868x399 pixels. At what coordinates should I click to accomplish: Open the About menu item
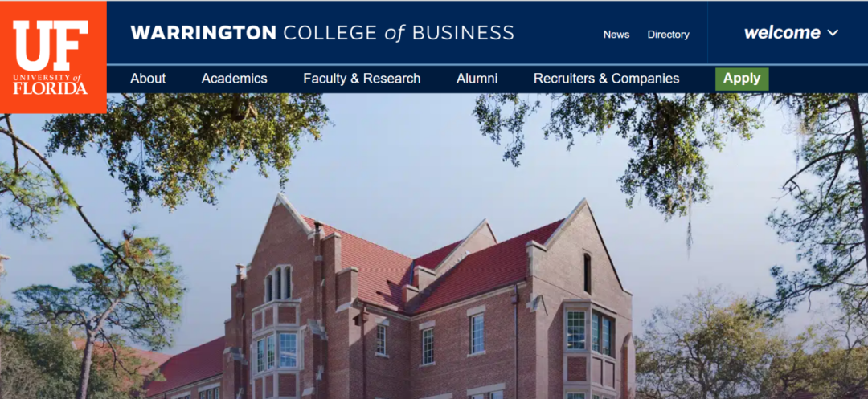[148, 79]
